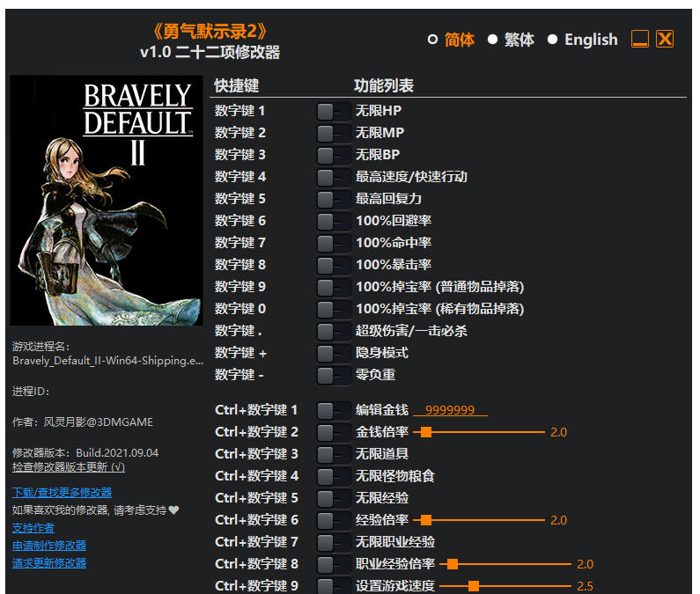Image resolution: width=700 pixels, height=594 pixels.
Task: Enable 无限职业经验 toggle
Action: tap(334, 542)
